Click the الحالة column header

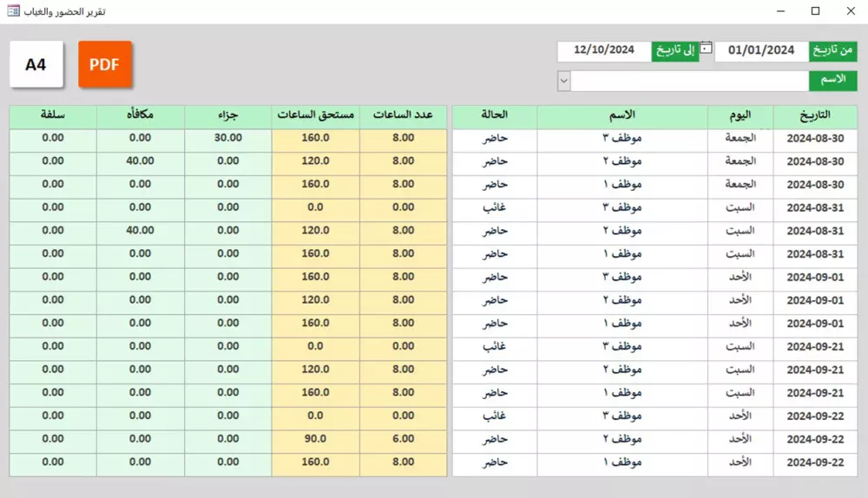click(495, 115)
